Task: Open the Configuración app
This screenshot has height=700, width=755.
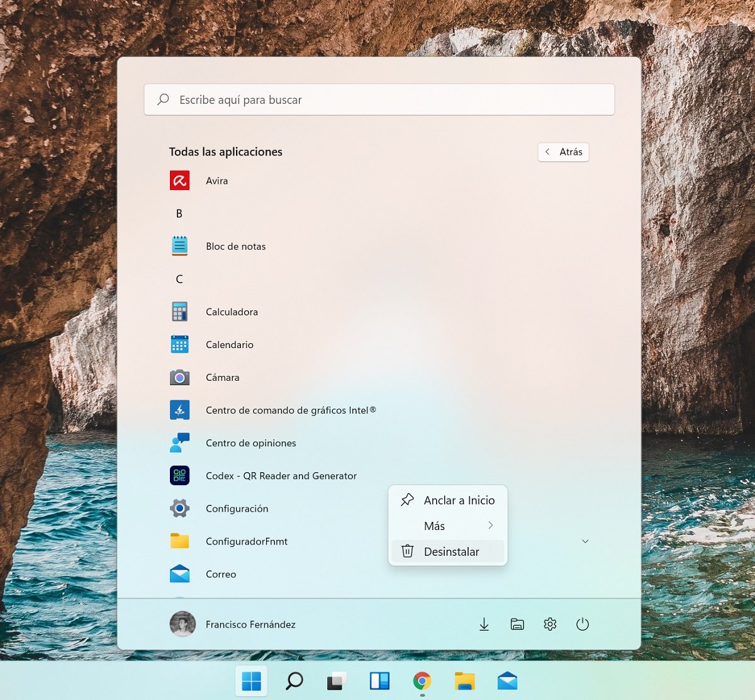Action: 237,509
